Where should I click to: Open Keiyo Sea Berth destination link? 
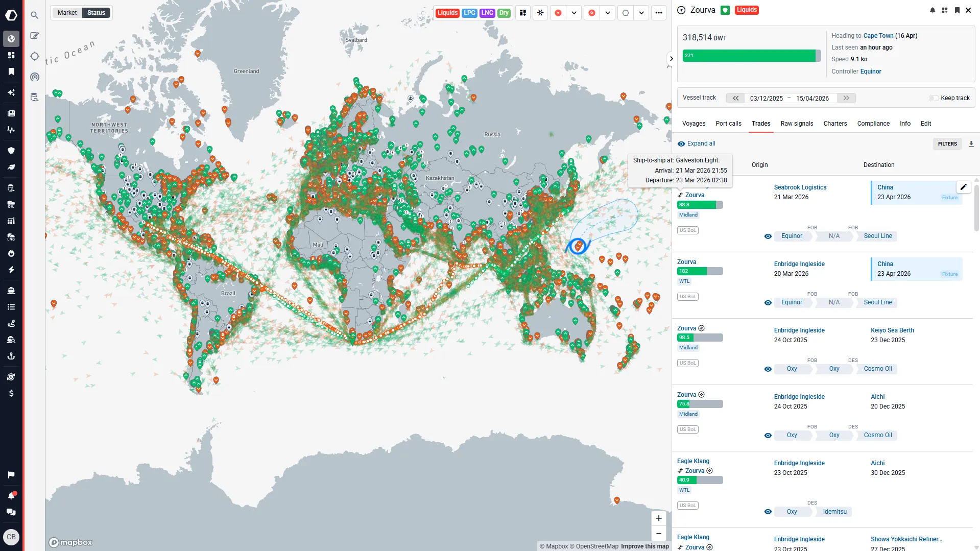(892, 330)
